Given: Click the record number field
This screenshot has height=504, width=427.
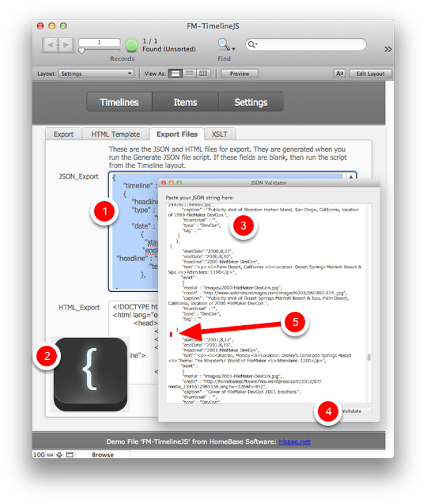Looking at the screenshot, I should click(100, 42).
